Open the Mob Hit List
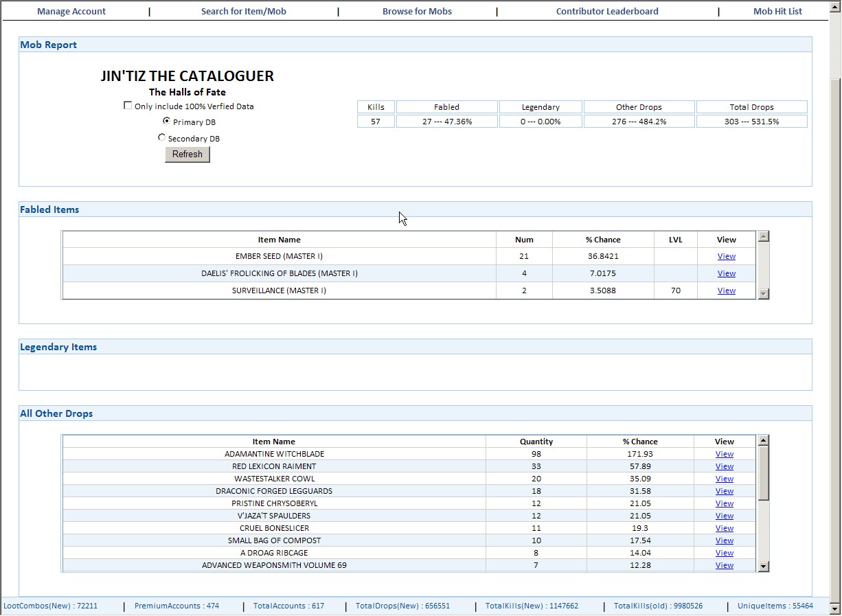Viewport: 842px width, 616px height. (777, 11)
